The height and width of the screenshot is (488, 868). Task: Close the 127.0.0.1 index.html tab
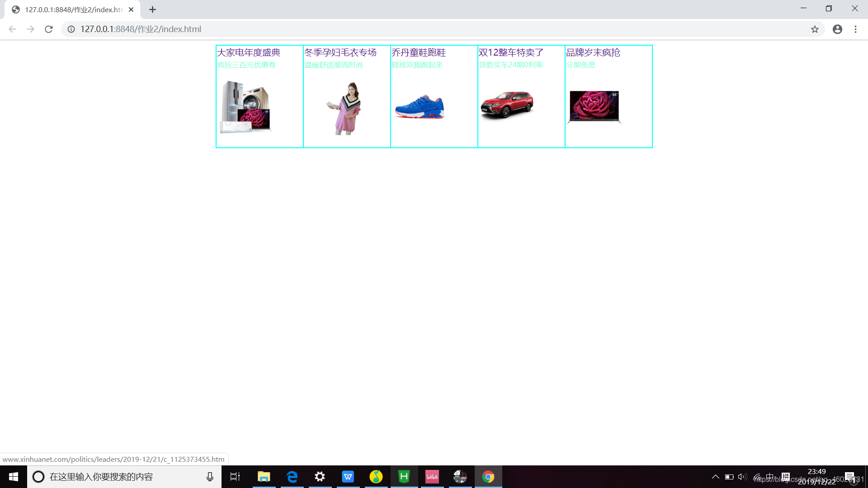(131, 9)
